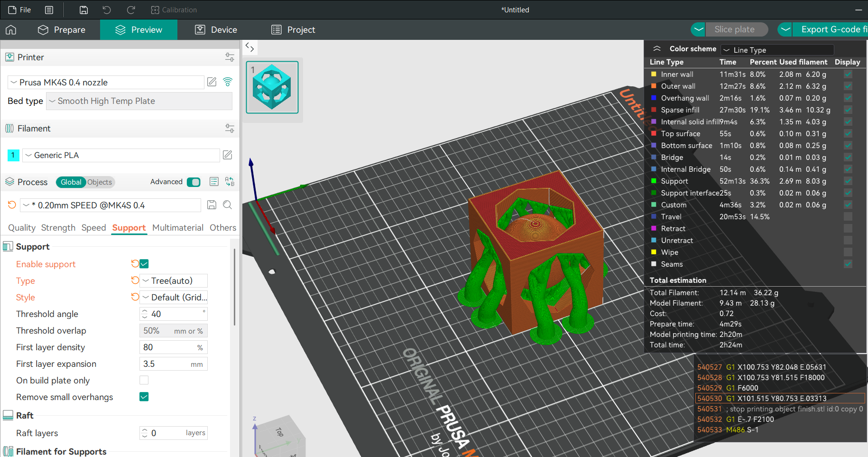Collapse the Color scheme legend panel
This screenshot has height=457, width=868.
(x=657, y=49)
